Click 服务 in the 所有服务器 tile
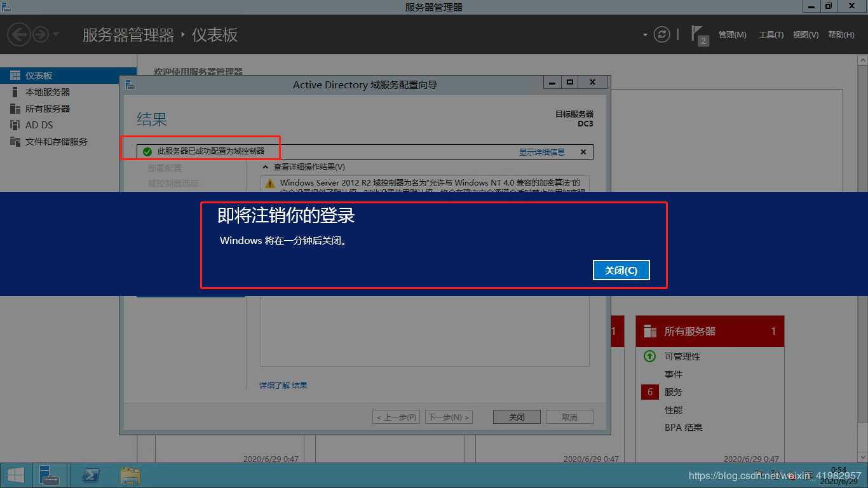This screenshot has width=868, height=488. click(x=674, y=392)
